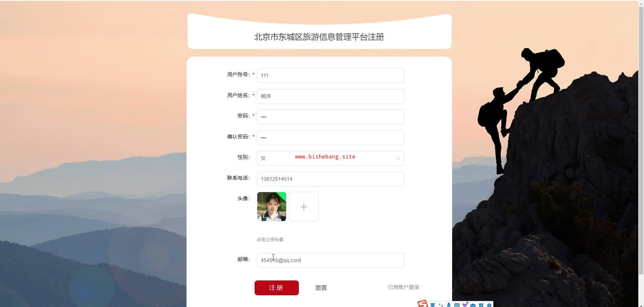Focus the 用户账号 field containing 111
The height and width of the screenshot is (307, 644).
[330, 76]
